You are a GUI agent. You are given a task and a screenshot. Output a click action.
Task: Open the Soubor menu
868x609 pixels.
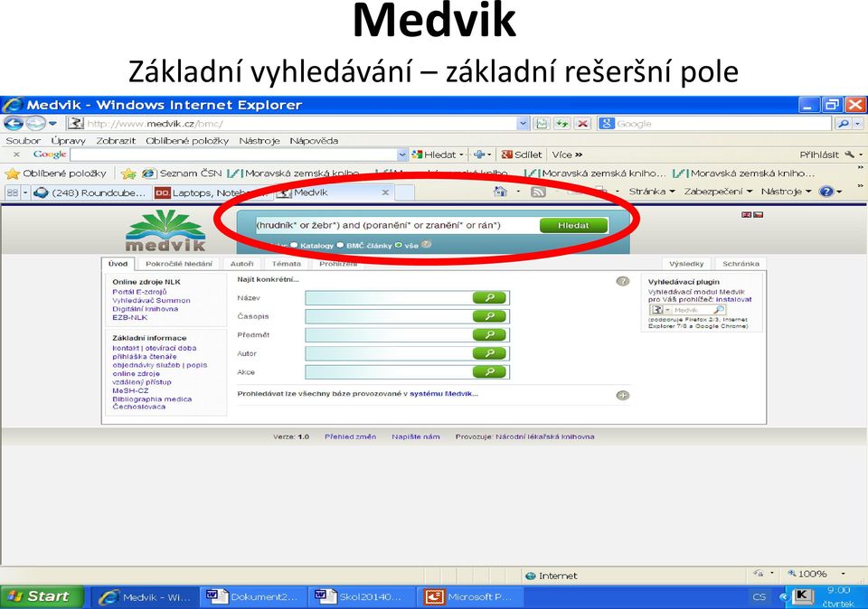24,140
